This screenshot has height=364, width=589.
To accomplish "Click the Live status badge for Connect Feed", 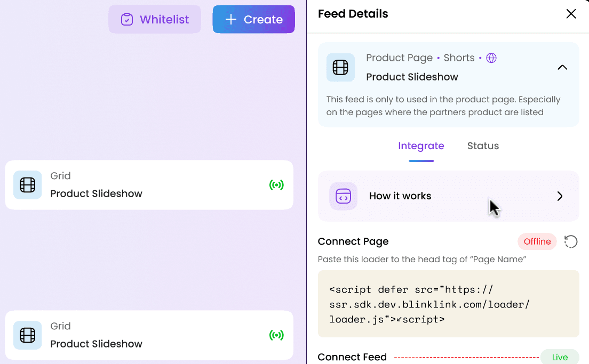I will pos(560,357).
